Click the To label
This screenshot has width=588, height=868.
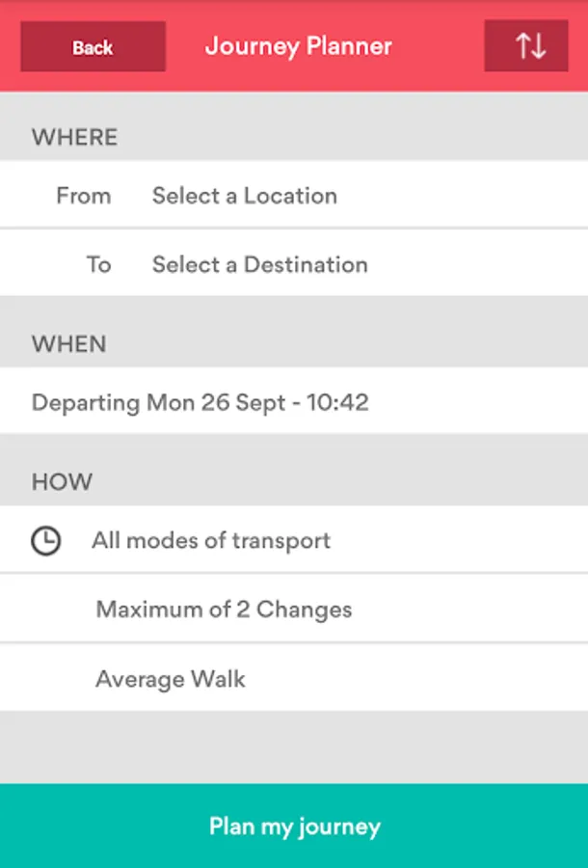coord(98,264)
